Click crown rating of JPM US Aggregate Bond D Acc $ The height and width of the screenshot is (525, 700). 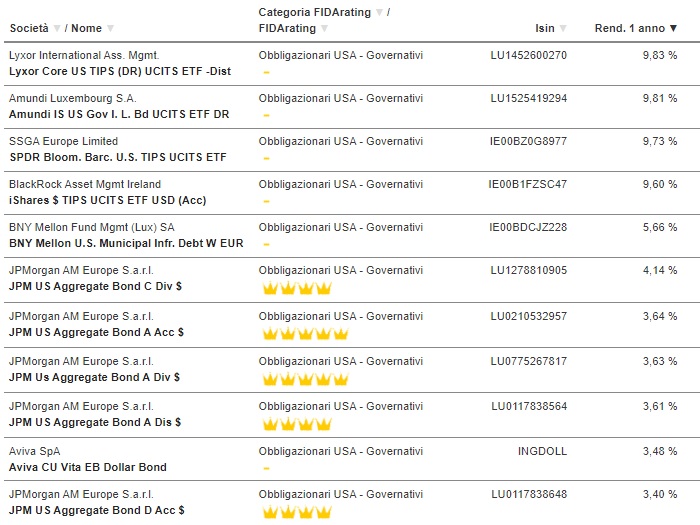297,512
